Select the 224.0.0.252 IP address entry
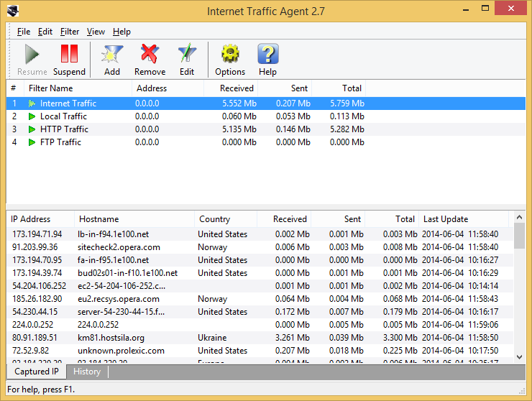 coord(33,325)
